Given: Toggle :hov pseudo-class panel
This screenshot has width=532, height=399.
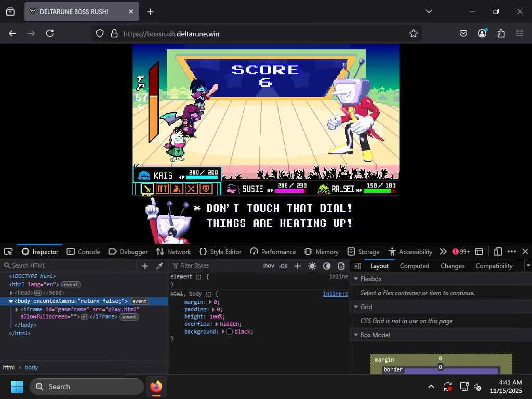Looking at the screenshot, I should pyautogui.click(x=269, y=265).
